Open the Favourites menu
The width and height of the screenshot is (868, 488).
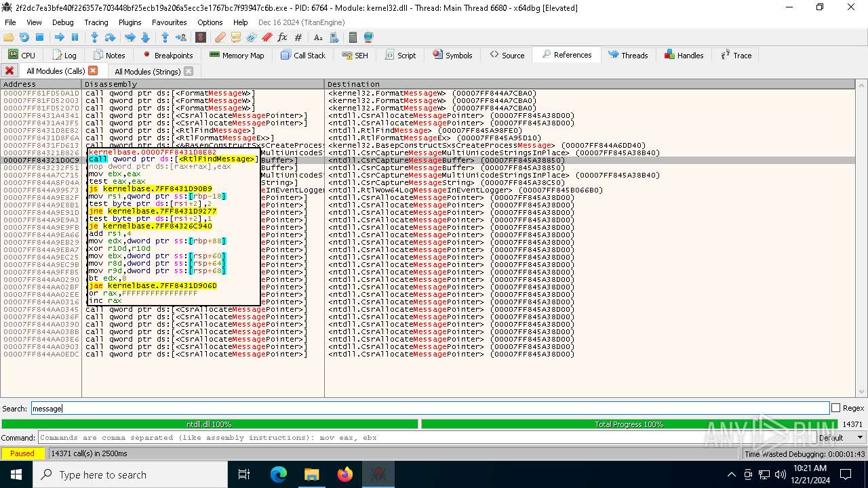(169, 22)
